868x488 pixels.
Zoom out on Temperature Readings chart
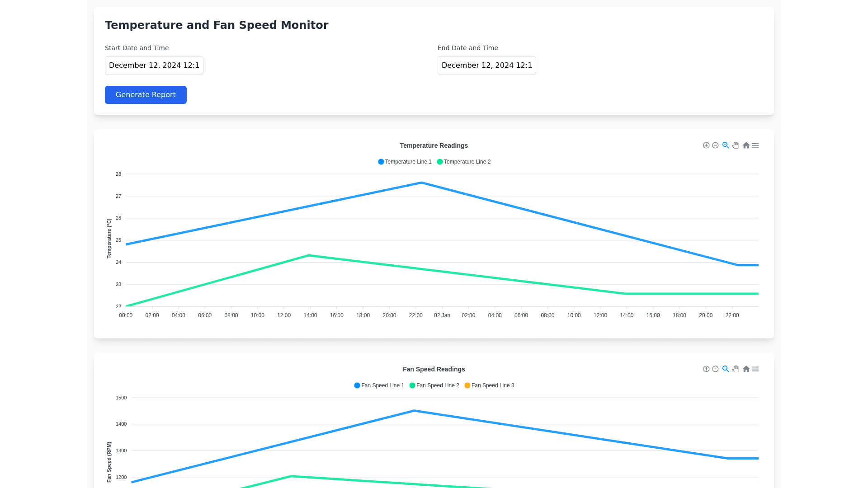(715, 145)
